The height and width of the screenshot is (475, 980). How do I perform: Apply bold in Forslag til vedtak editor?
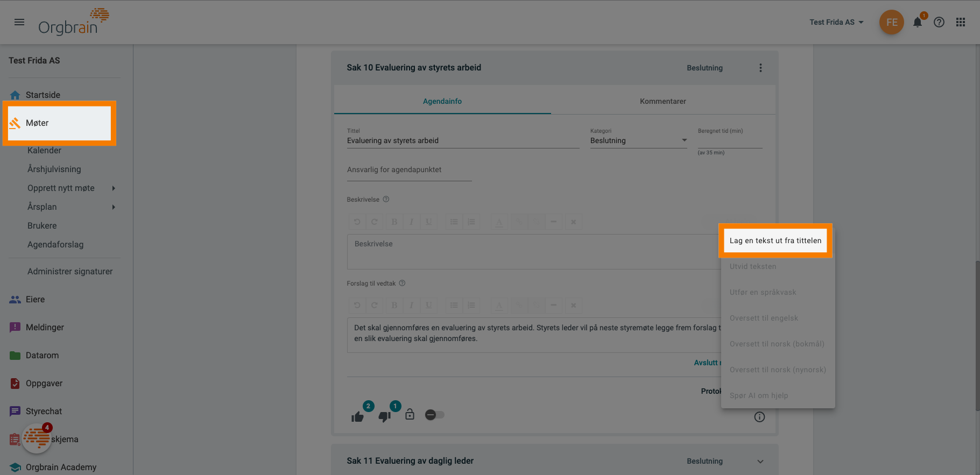pos(394,306)
